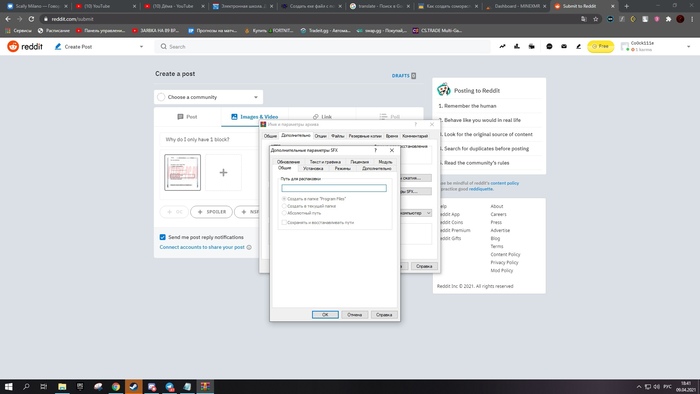
Task: Click the post title field 'Why do I only have 1 block?'
Action: tap(210, 139)
